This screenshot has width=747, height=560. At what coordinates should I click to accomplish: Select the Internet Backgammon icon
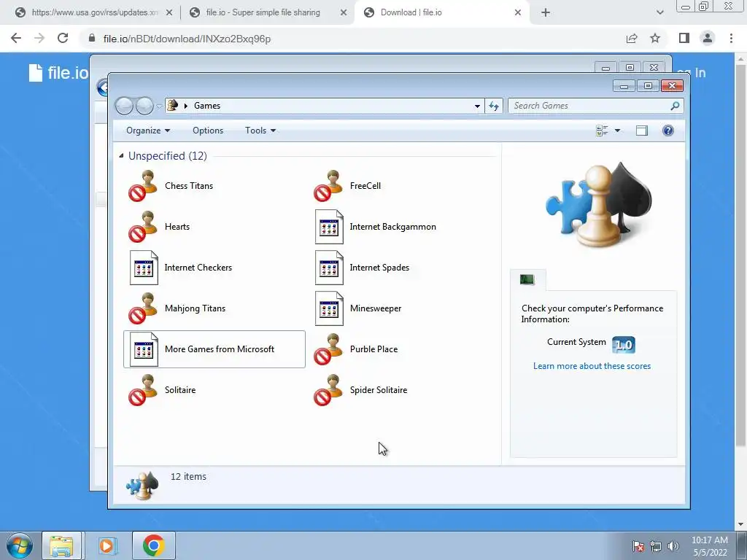[329, 227]
